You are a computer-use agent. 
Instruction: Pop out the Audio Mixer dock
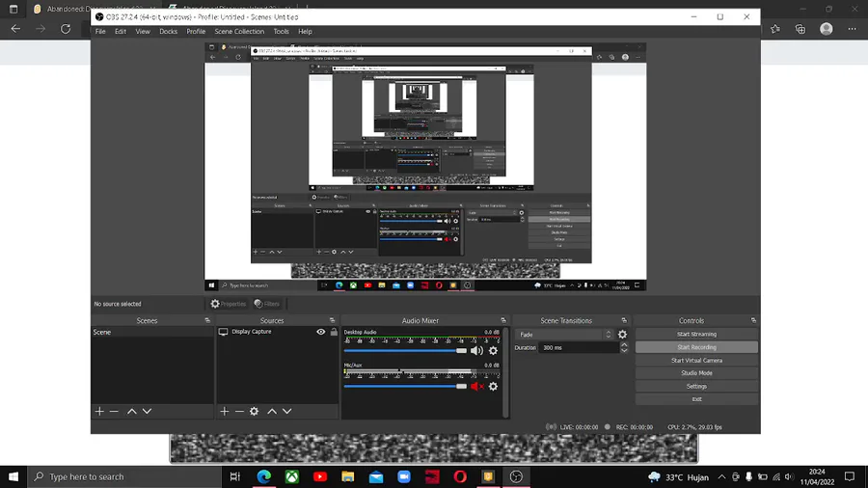503,320
